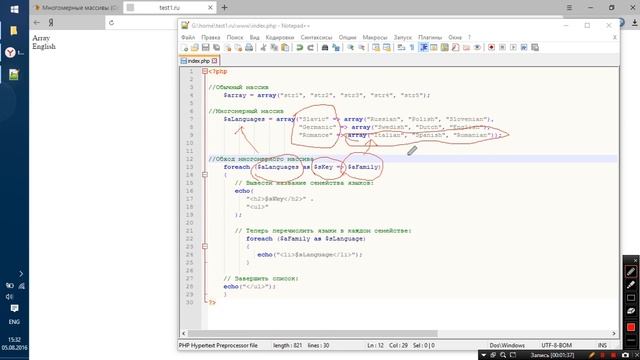
Task: Click the INS indicator in status bar
Action: (x=602, y=345)
